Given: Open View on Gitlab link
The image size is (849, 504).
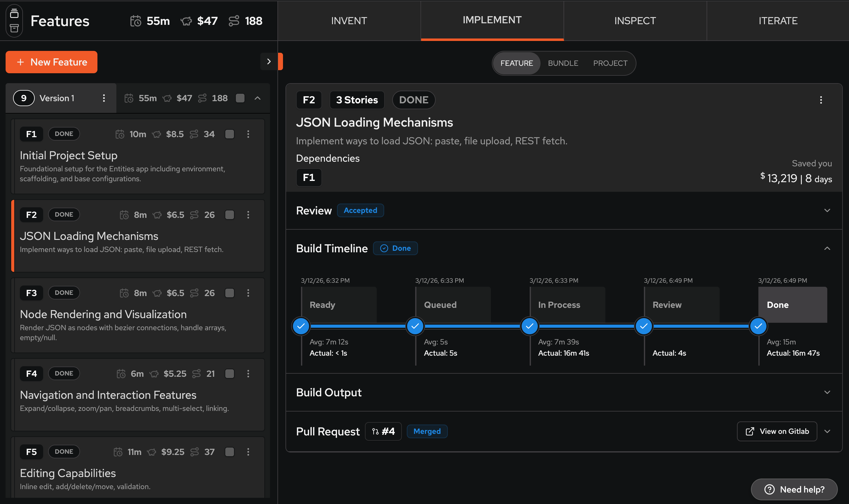Looking at the screenshot, I should click(777, 431).
